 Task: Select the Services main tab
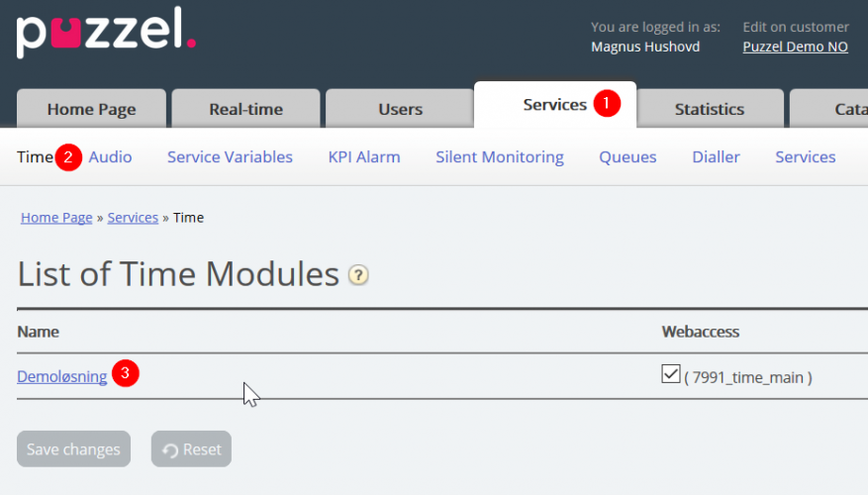tap(554, 105)
